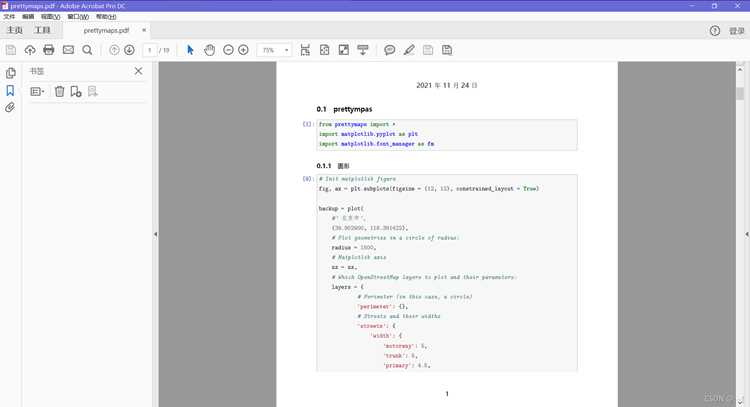Open the search magnifier tool
This screenshot has height=407, width=750.
click(87, 50)
